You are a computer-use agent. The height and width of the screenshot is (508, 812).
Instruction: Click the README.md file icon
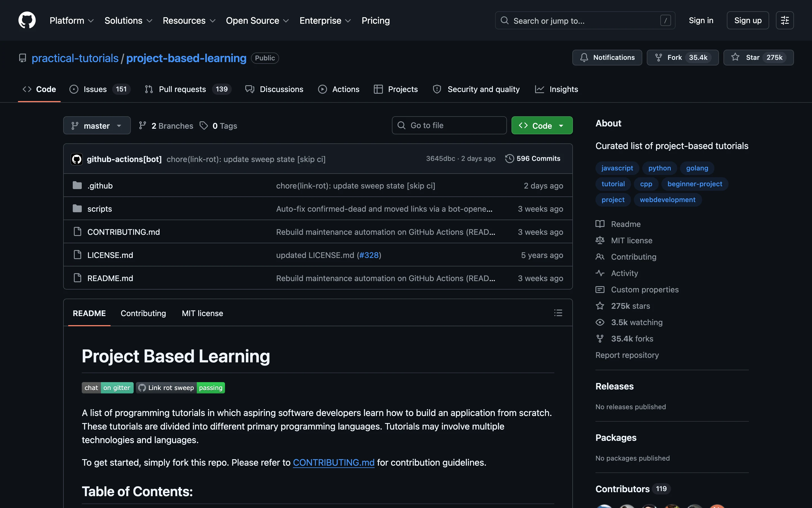[x=77, y=278]
